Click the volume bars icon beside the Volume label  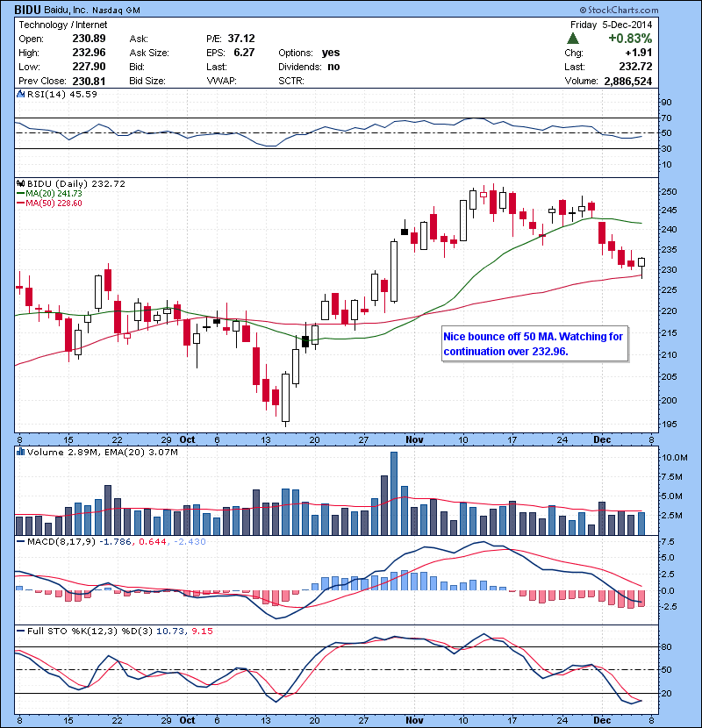(20, 452)
